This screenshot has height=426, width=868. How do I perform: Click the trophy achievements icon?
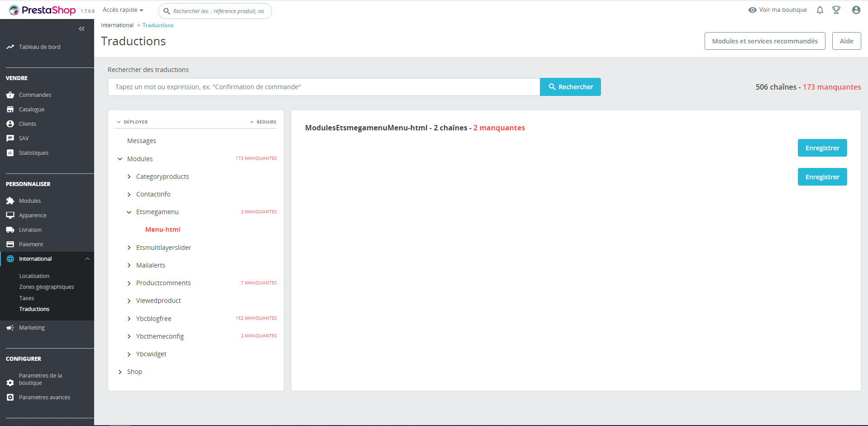pyautogui.click(x=836, y=10)
